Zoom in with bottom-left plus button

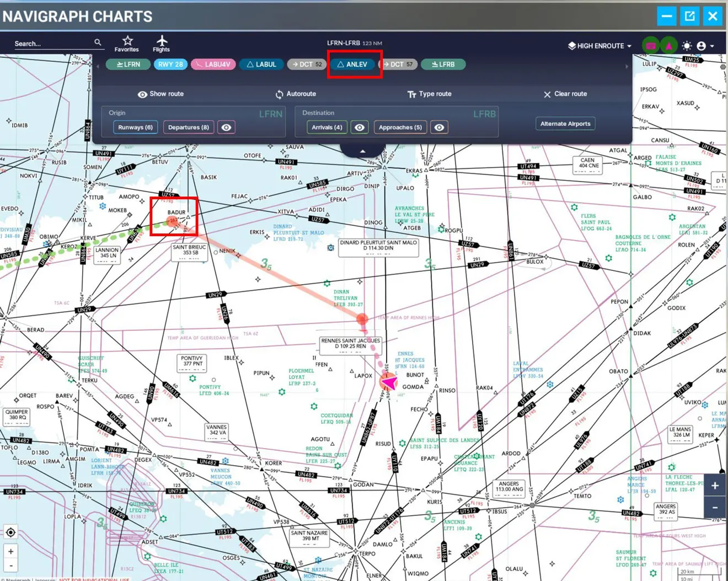point(10,551)
